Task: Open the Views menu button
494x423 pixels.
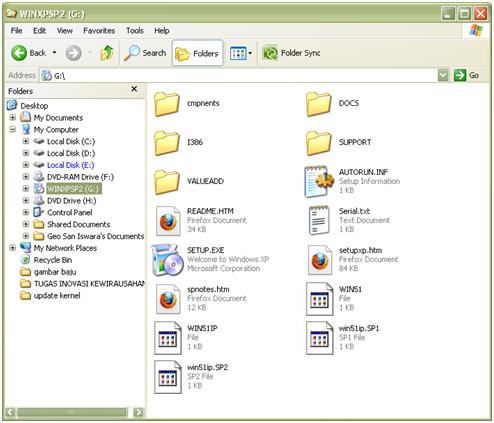Action: point(241,53)
